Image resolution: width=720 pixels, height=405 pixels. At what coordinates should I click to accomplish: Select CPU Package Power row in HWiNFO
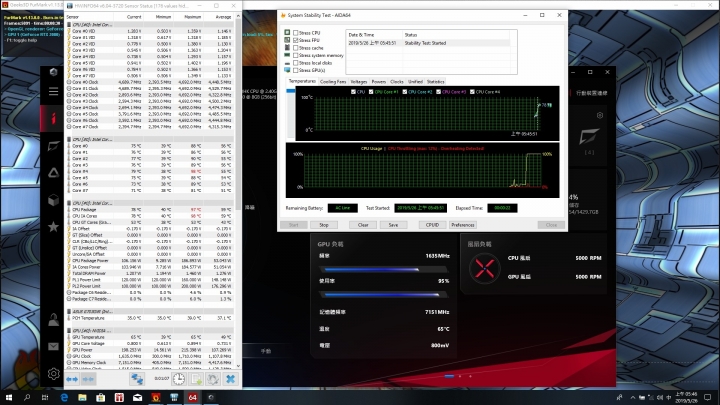pos(150,260)
